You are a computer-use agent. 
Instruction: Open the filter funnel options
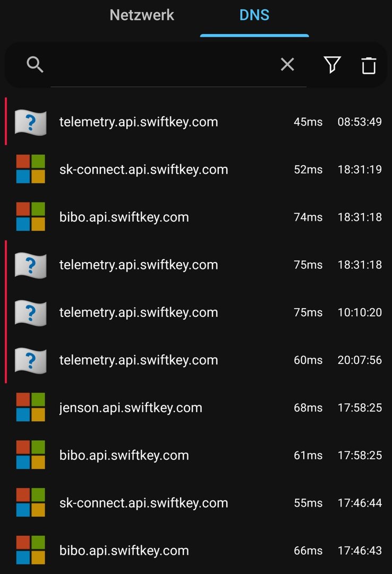click(332, 65)
